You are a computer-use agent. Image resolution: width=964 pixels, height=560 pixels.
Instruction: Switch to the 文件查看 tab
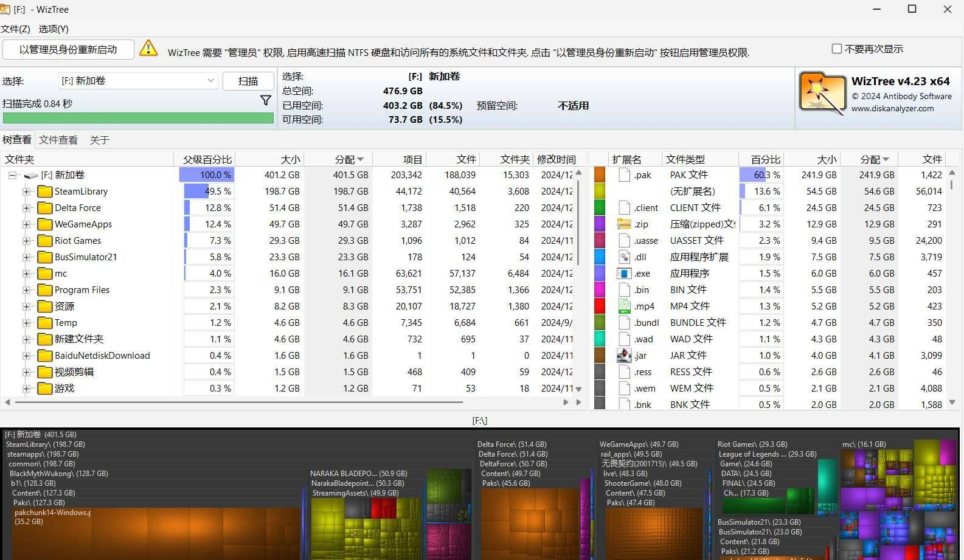tap(58, 140)
